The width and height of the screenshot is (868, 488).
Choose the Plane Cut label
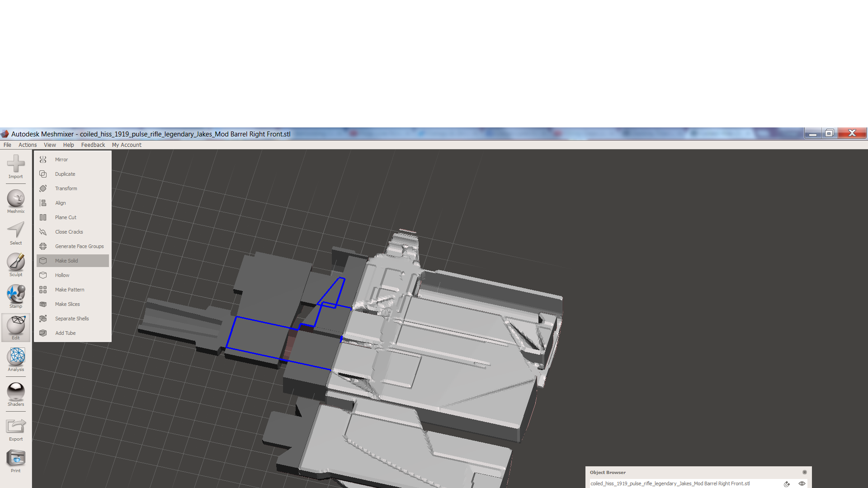click(x=66, y=217)
